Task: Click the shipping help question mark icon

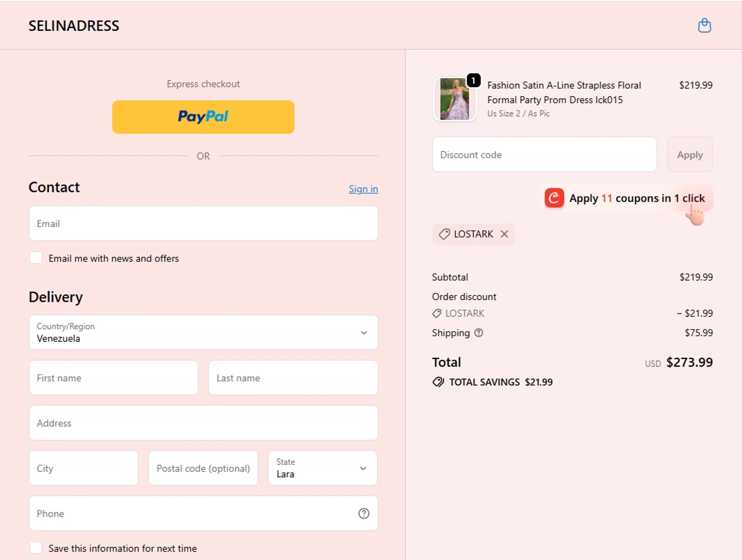Action: coord(478,333)
